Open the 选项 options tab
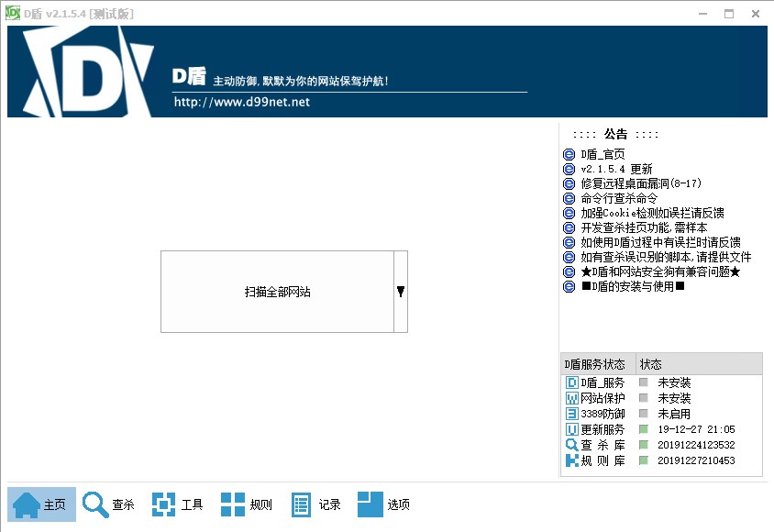 pos(383,504)
